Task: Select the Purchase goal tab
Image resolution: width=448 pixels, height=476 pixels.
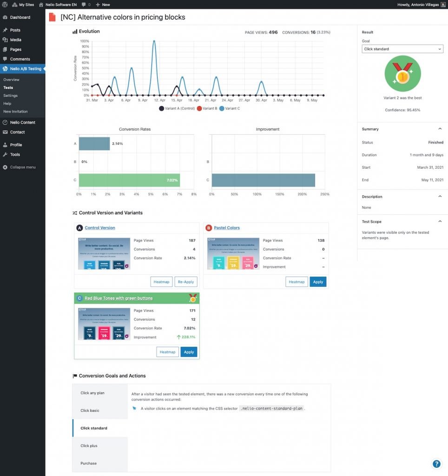Action: click(100, 463)
